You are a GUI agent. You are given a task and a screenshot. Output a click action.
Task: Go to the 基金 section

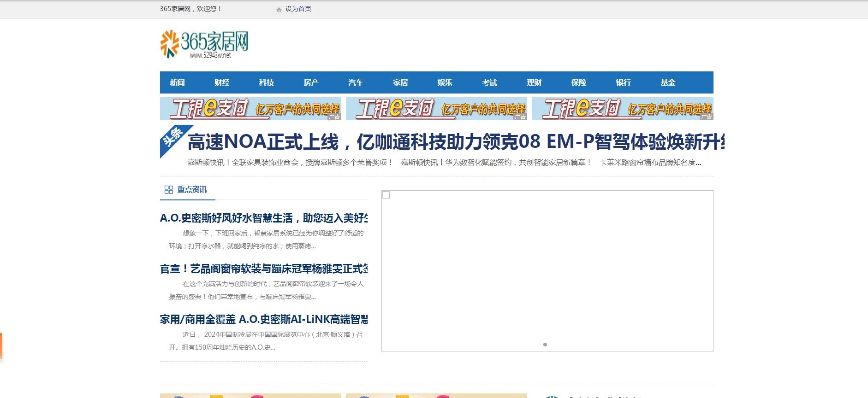[x=668, y=82]
